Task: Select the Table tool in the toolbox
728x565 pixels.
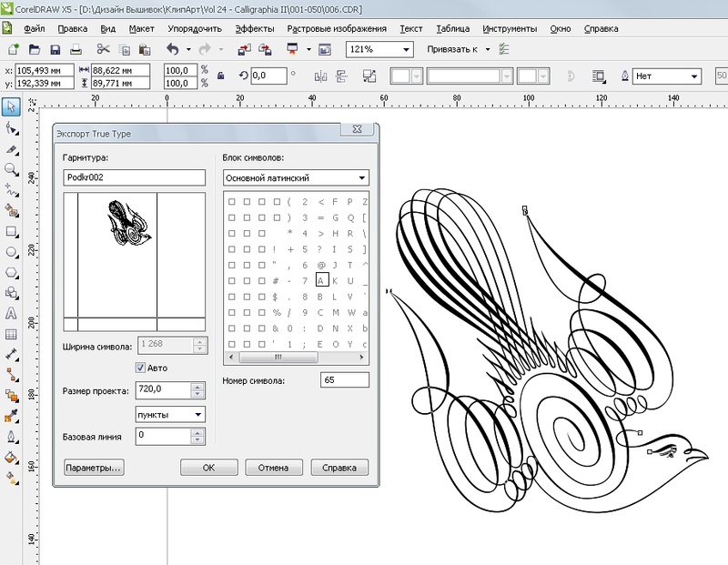Action: point(12,334)
